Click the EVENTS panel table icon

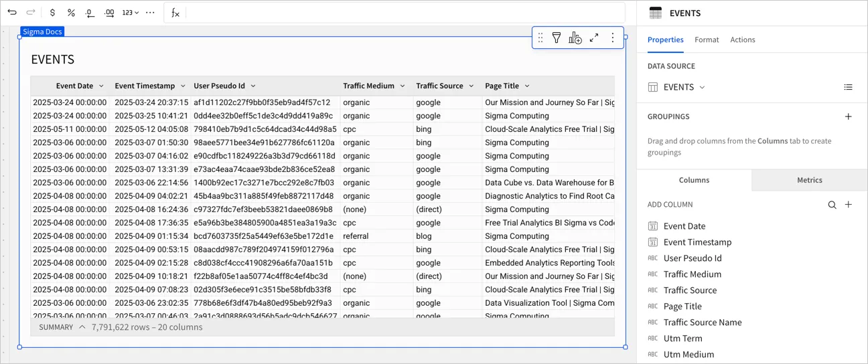(656, 13)
